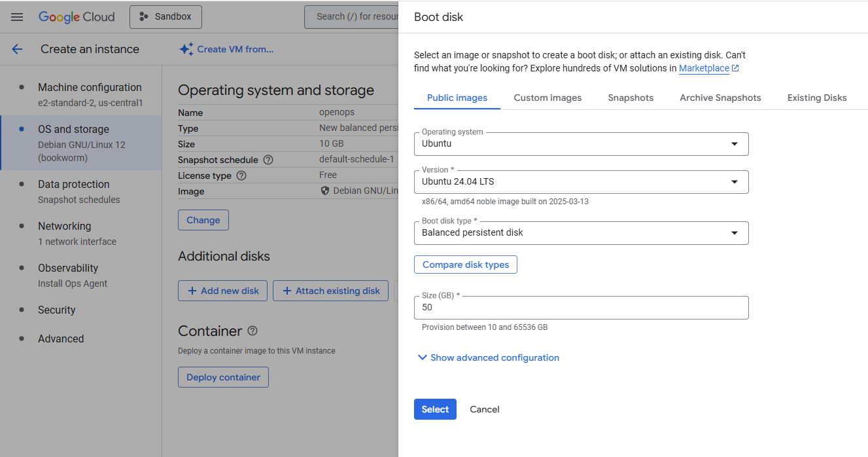Switch to the Existing Disks tab
The width and height of the screenshot is (868, 457).
coord(816,97)
